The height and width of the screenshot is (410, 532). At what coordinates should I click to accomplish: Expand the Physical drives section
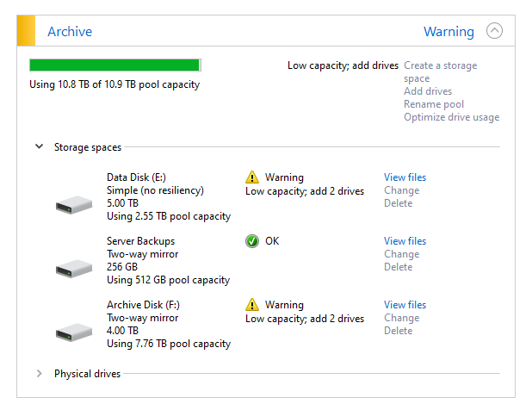(40, 373)
